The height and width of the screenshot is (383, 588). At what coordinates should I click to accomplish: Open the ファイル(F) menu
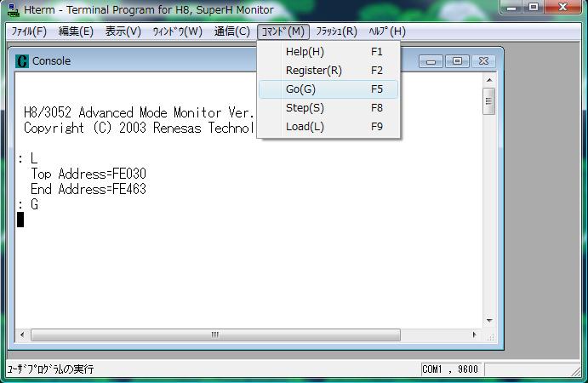point(28,31)
